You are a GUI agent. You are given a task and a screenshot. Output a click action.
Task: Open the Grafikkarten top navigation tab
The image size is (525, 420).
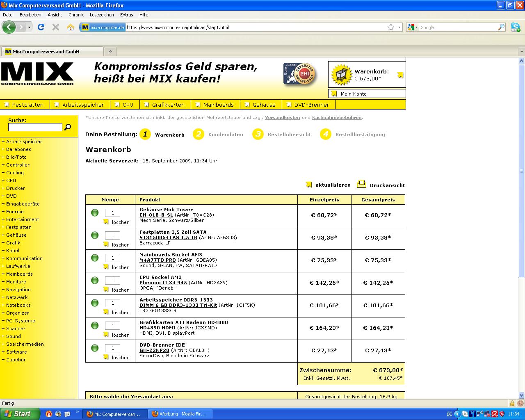click(x=165, y=105)
